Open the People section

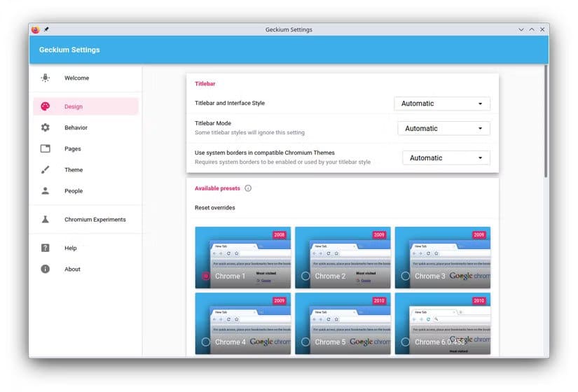(86, 191)
